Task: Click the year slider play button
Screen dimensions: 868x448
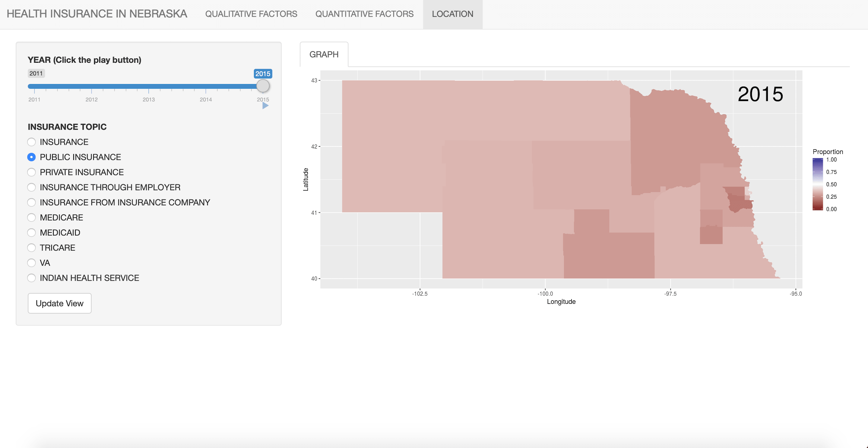Action: (265, 106)
